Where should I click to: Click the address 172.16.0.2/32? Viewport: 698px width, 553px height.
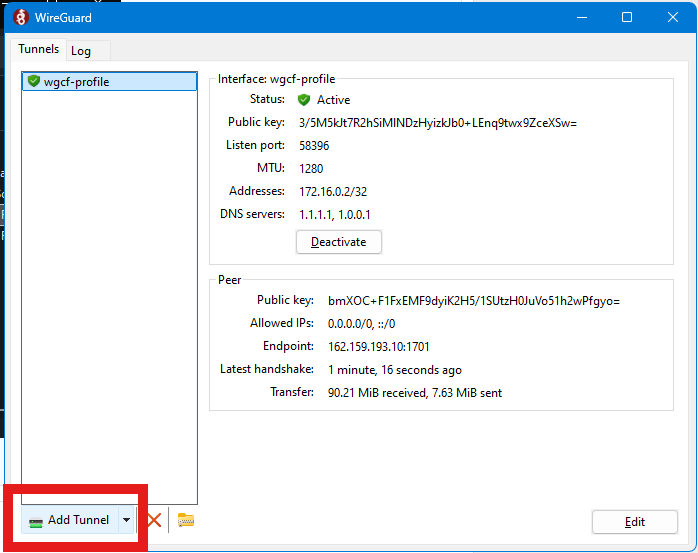pyautogui.click(x=333, y=192)
